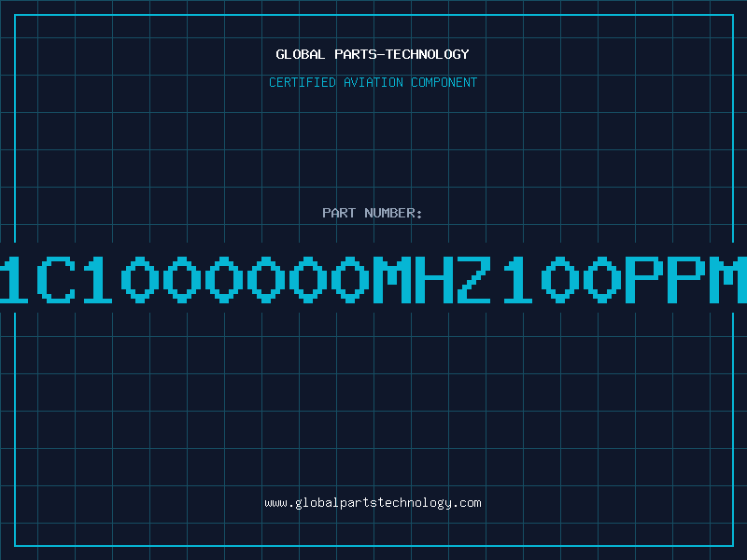Click the digit 1 right after MHZ
The height and width of the screenshot is (560, 747).
click(x=517, y=279)
